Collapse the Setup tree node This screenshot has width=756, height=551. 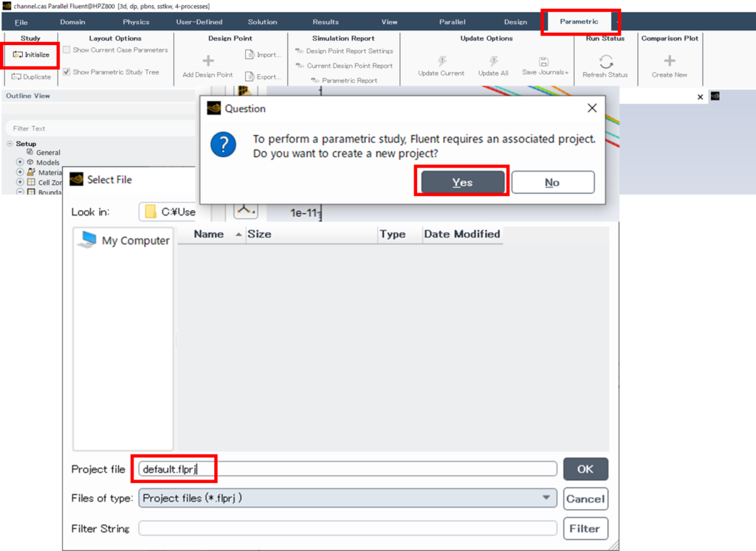tap(10, 144)
